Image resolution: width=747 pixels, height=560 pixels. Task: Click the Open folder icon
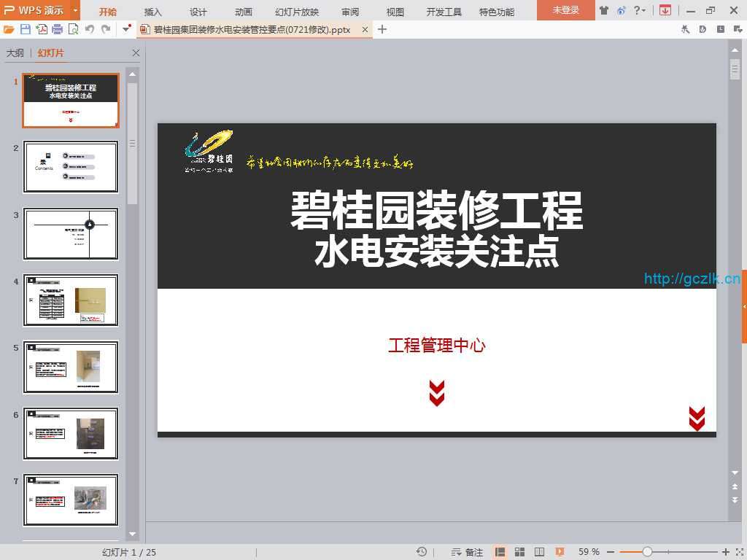[x=9, y=29]
